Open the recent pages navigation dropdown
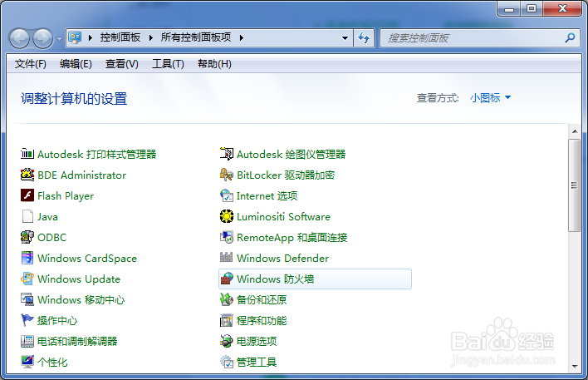Viewport: 588px width, 380px height. [59, 39]
